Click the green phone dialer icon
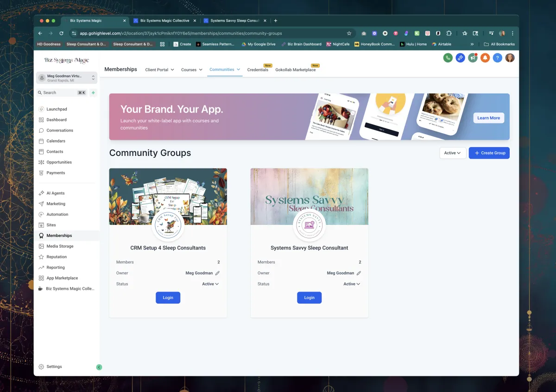 click(448, 58)
